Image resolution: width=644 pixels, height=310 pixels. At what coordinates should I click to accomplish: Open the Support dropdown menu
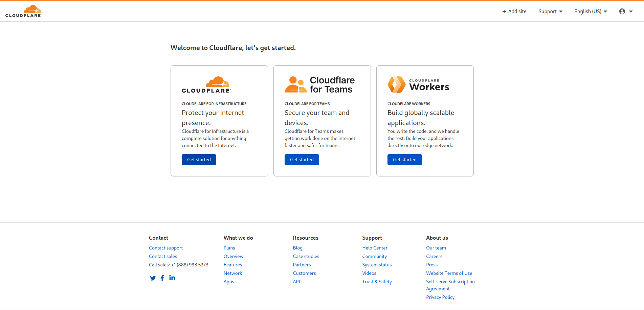tap(550, 11)
